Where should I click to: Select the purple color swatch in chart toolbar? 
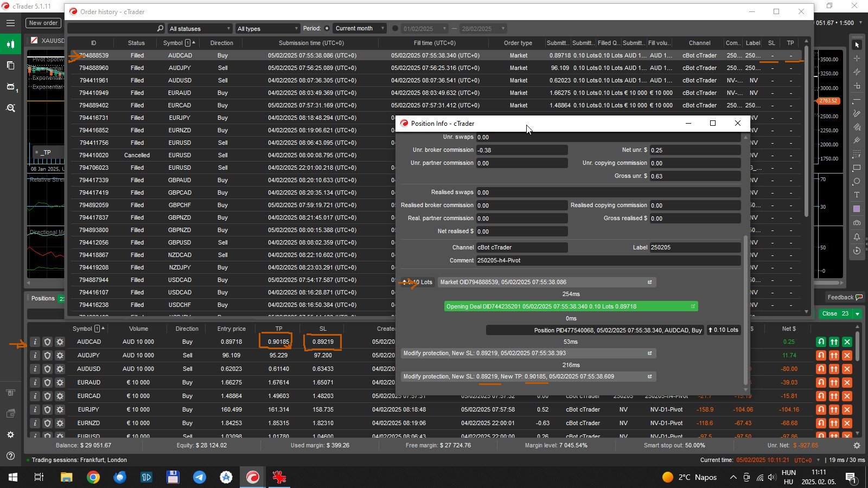857,209
